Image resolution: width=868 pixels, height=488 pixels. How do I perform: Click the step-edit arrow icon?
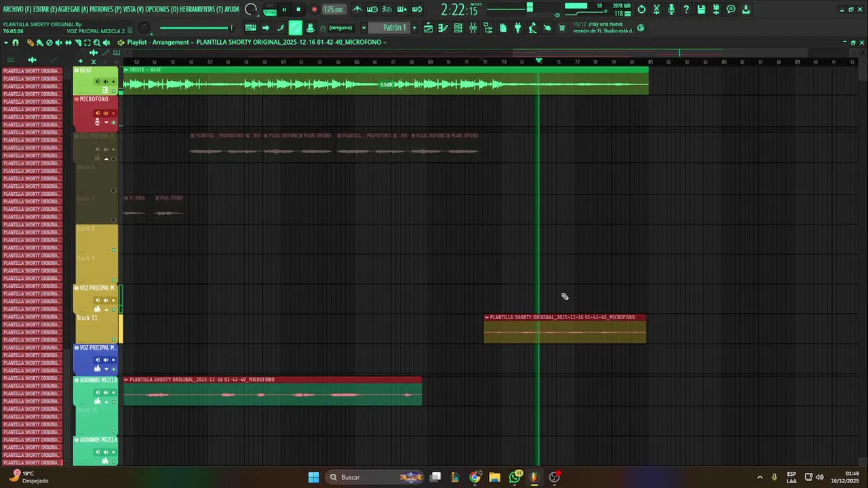pos(265,28)
